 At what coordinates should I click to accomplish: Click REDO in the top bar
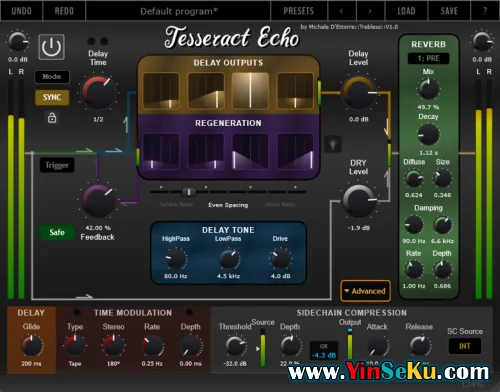point(64,11)
